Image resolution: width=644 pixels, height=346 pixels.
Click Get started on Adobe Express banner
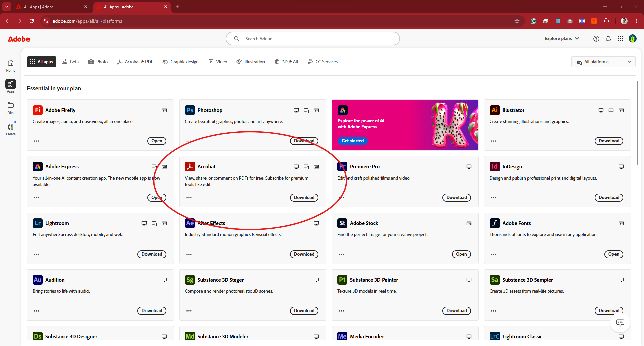click(353, 141)
